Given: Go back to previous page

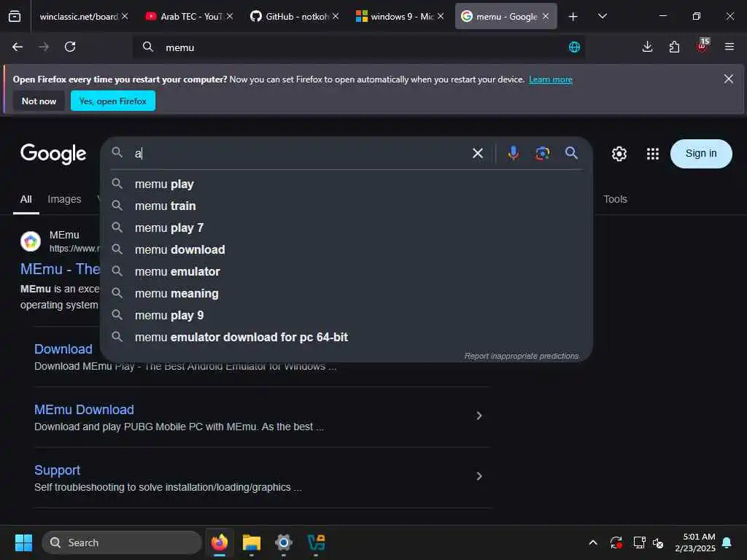Looking at the screenshot, I should [x=18, y=47].
